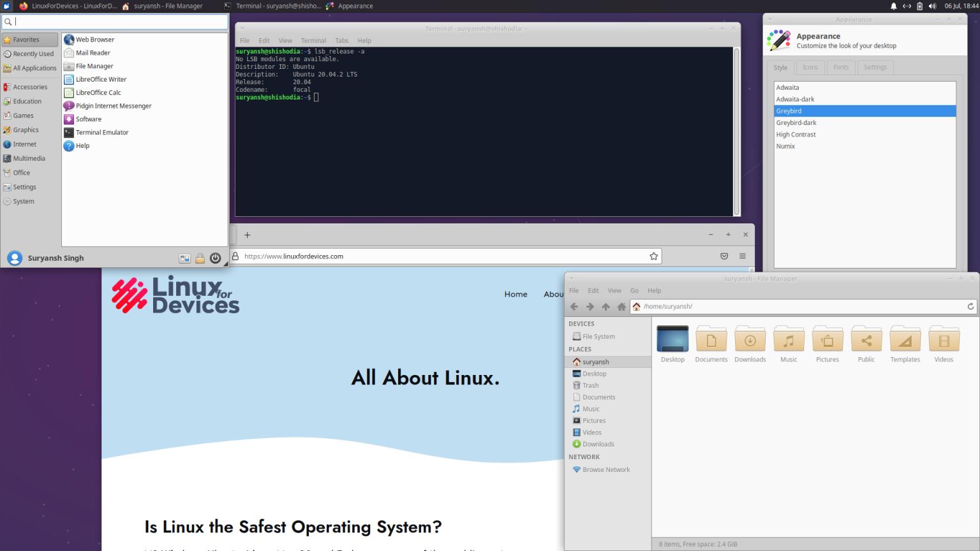
Task: Open Settings category in app menu
Action: pyautogui.click(x=30, y=187)
